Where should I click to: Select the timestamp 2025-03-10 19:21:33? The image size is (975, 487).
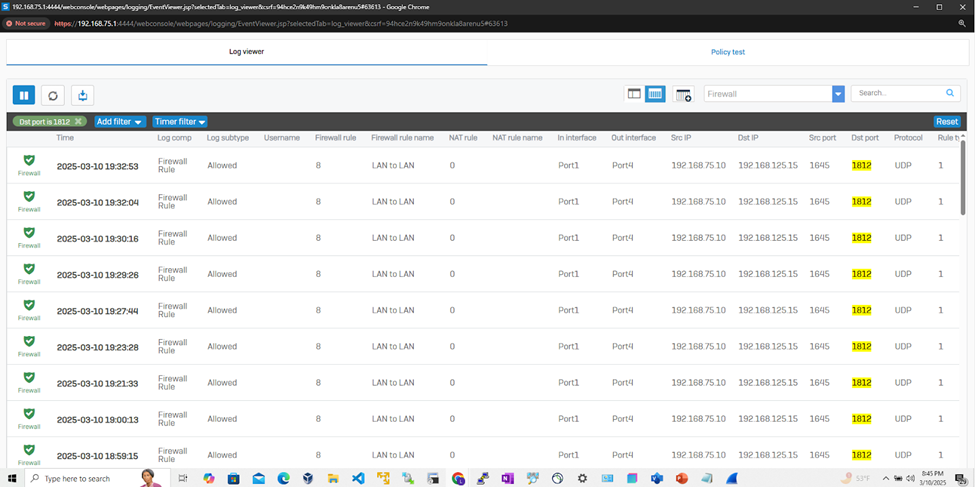point(98,382)
